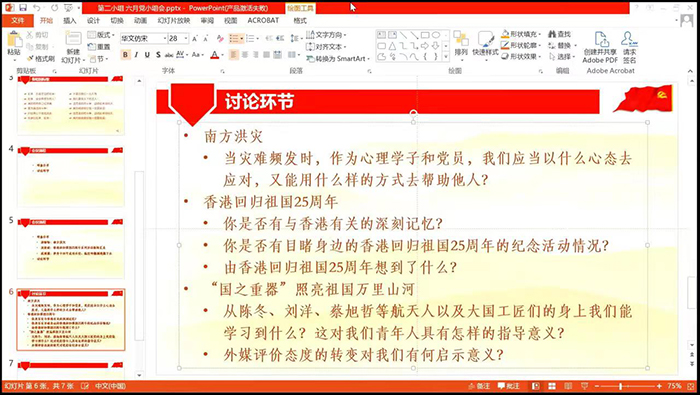Image resolution: width=700 pixels, height=395 pixels.
Task: Click the New Slide (新建幻灯片) icon
Action: tap(73, 39)
